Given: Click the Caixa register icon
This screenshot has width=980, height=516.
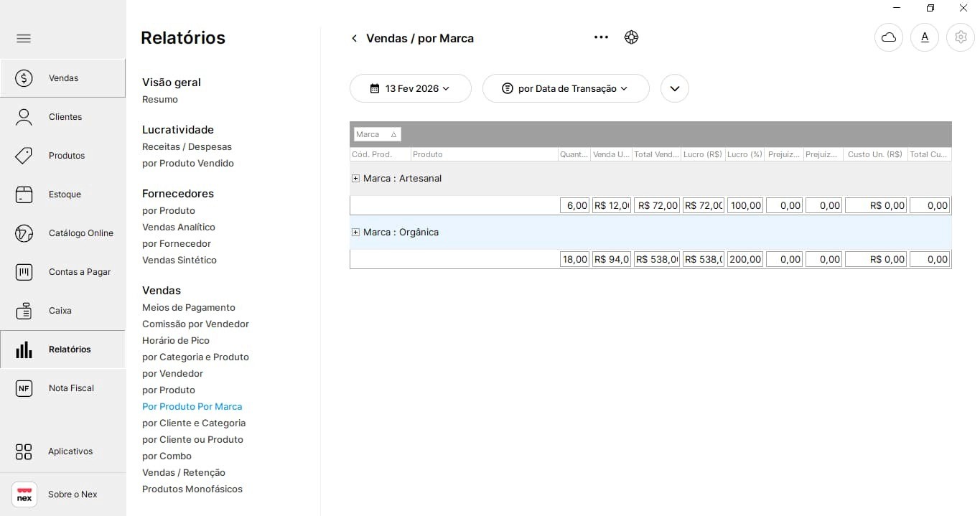Looking at the screenshot, I should 24,311.
